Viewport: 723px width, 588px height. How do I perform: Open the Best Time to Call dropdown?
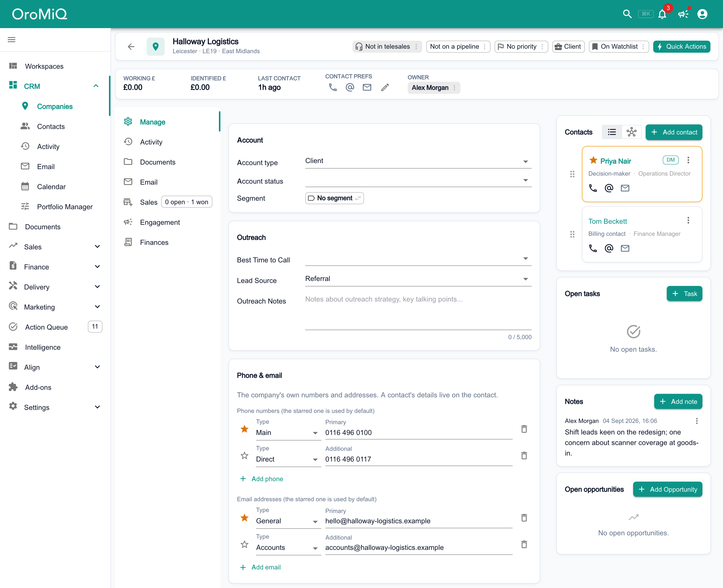[x=418, y=259]
